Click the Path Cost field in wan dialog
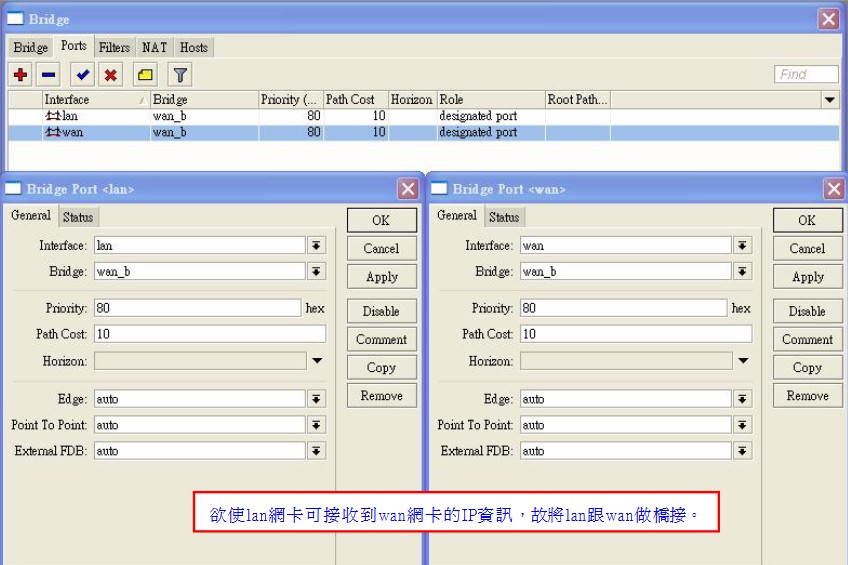848x565 pixels. [636, 334]
